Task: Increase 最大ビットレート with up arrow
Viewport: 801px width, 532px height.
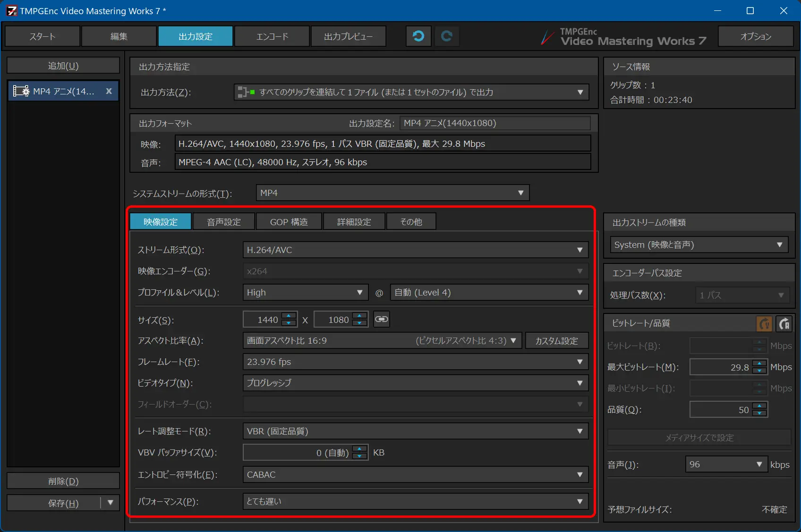Action: [x=759, y=363]
